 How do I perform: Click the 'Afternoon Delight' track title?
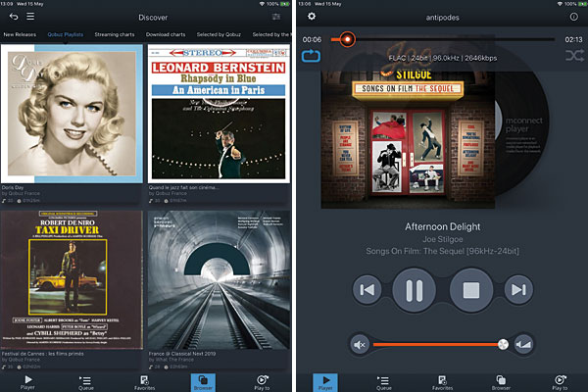443,226
